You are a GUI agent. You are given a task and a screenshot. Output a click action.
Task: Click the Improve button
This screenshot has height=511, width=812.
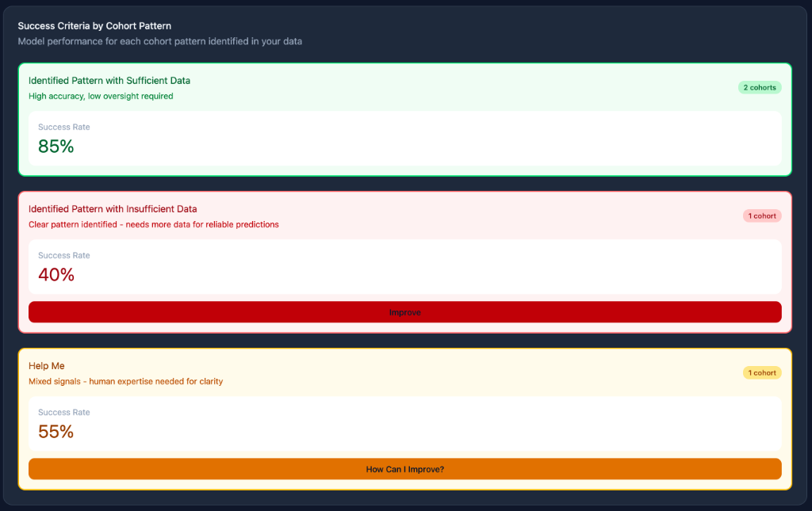tap(404, 311)
